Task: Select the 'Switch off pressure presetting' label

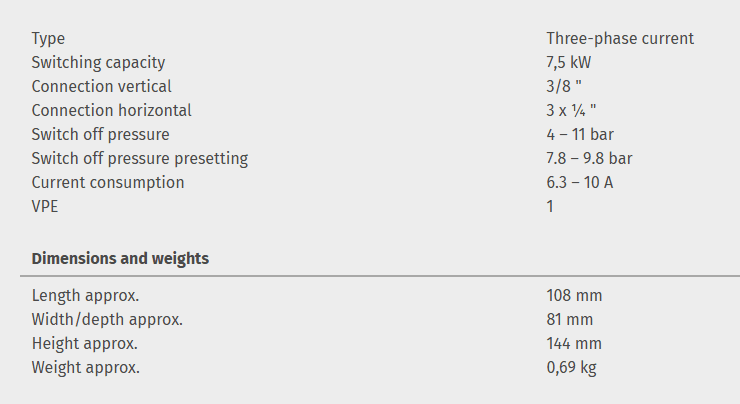Action: pyautogui.click(x=139, y=158)
